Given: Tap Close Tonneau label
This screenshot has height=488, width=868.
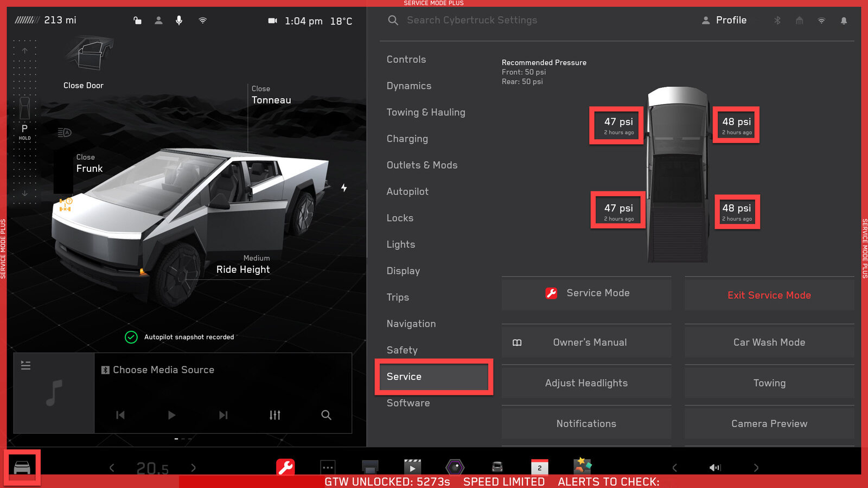Looking at the screenshot, I should (271, 95).
